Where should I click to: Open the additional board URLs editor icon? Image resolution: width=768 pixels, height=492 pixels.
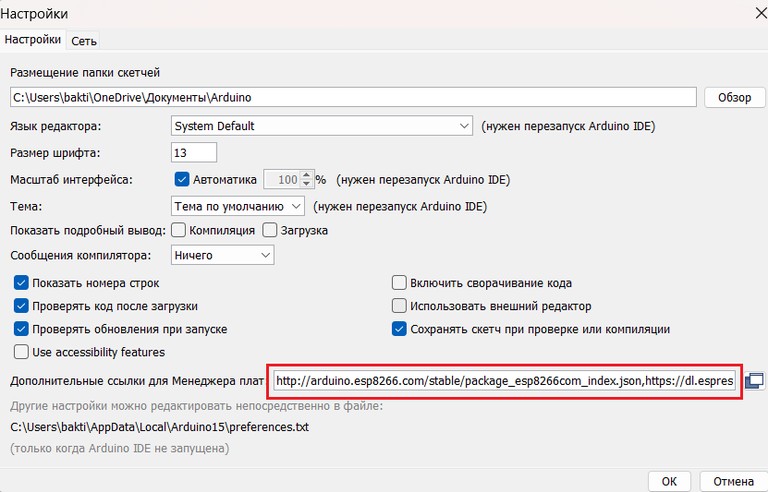(x=754, y=381)
